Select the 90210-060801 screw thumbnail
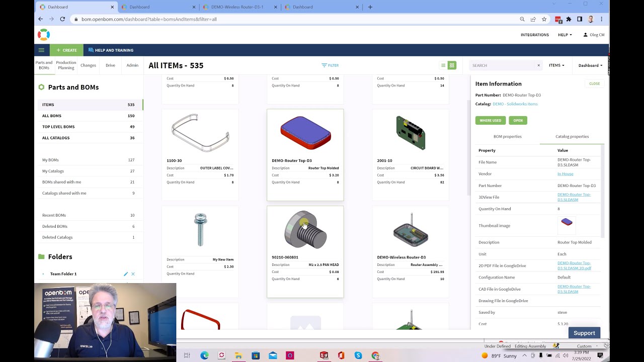This screenshot has width=644, height=362. [x=305, y=230]
